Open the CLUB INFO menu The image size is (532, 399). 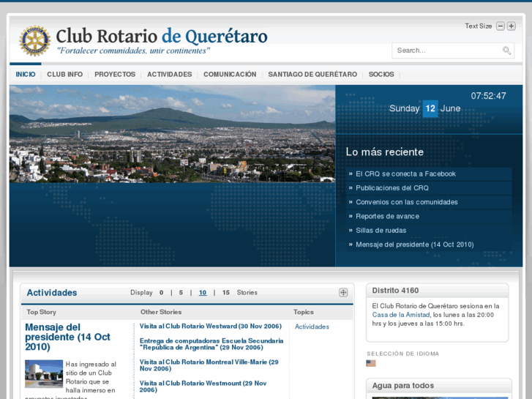(65, 75)
